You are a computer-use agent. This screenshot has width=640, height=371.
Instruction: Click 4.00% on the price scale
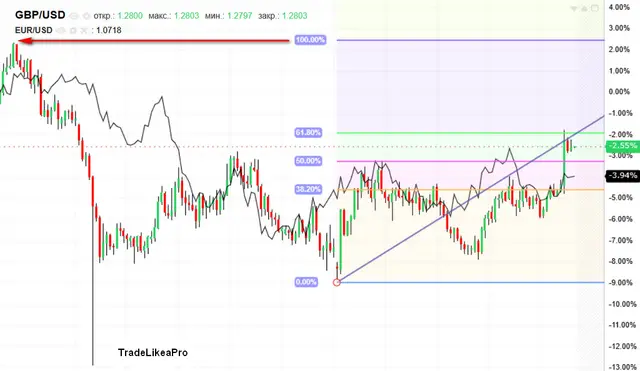click(619, 7)
